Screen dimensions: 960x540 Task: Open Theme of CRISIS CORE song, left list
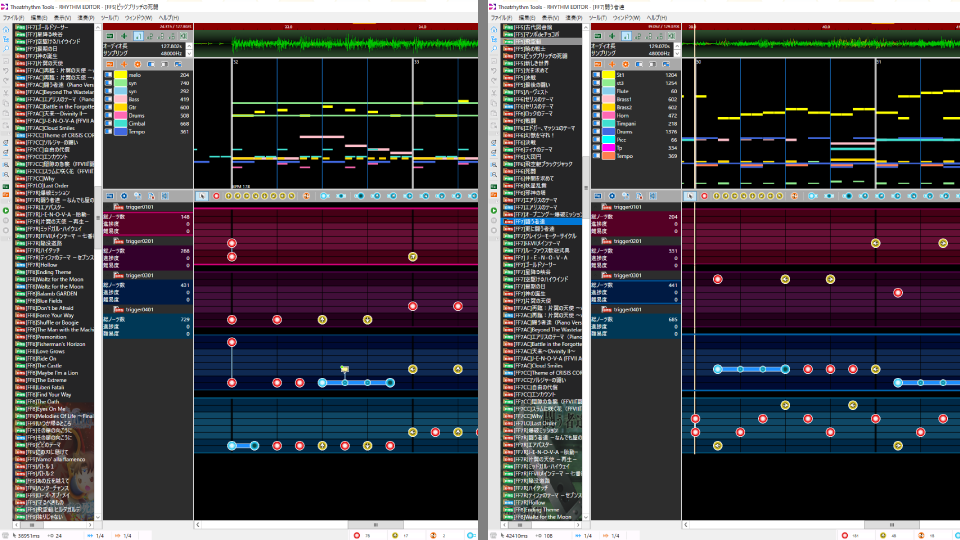click(54, 135)
